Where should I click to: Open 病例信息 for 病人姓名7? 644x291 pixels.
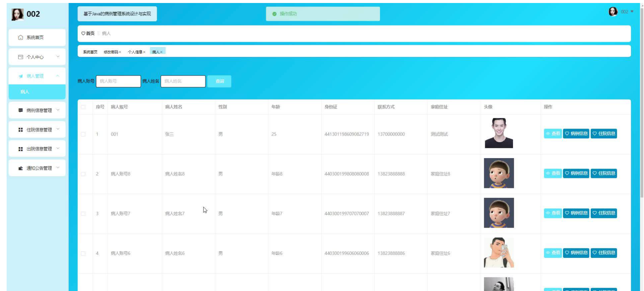pyautogui.click(x=576, y=213)
